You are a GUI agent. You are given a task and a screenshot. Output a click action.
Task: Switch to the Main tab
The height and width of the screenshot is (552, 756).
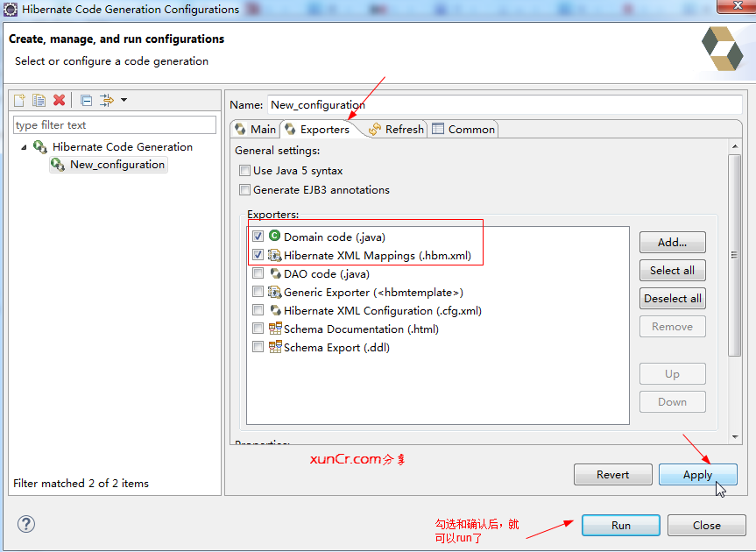[x=256, y=129]
